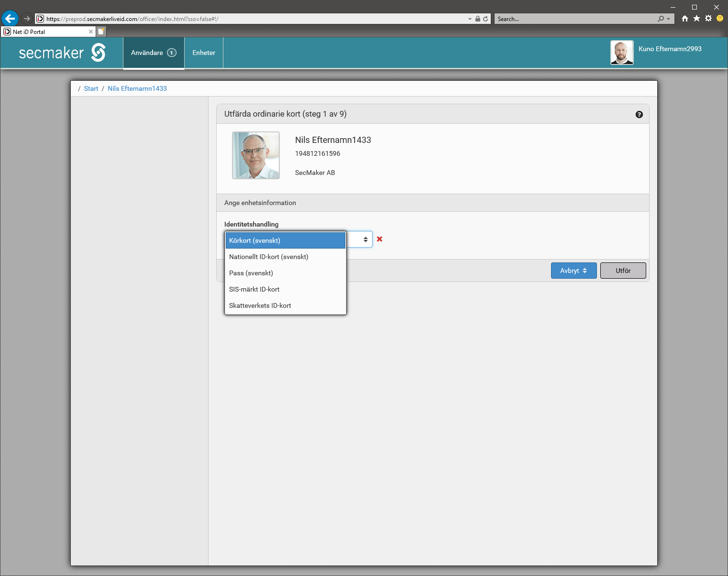The height and width of the screenshot is (576, 728).
Task: Click the browser home icon
Action: 685,19
